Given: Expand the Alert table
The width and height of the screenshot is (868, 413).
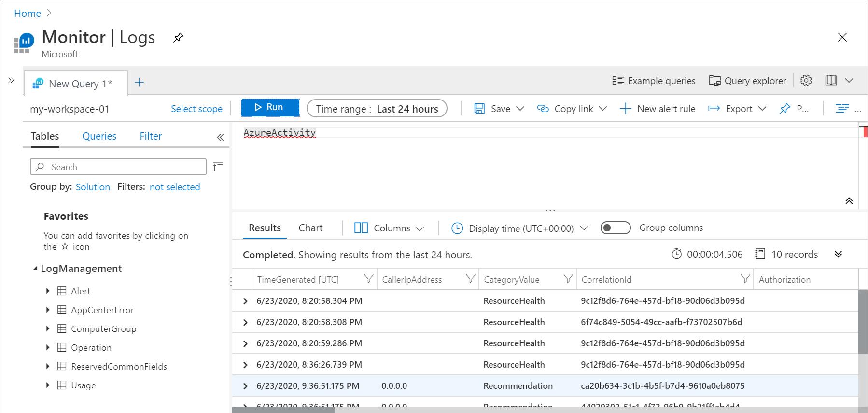Looking at the screenshot, I should pyautogui.click(x=47, y=291).
